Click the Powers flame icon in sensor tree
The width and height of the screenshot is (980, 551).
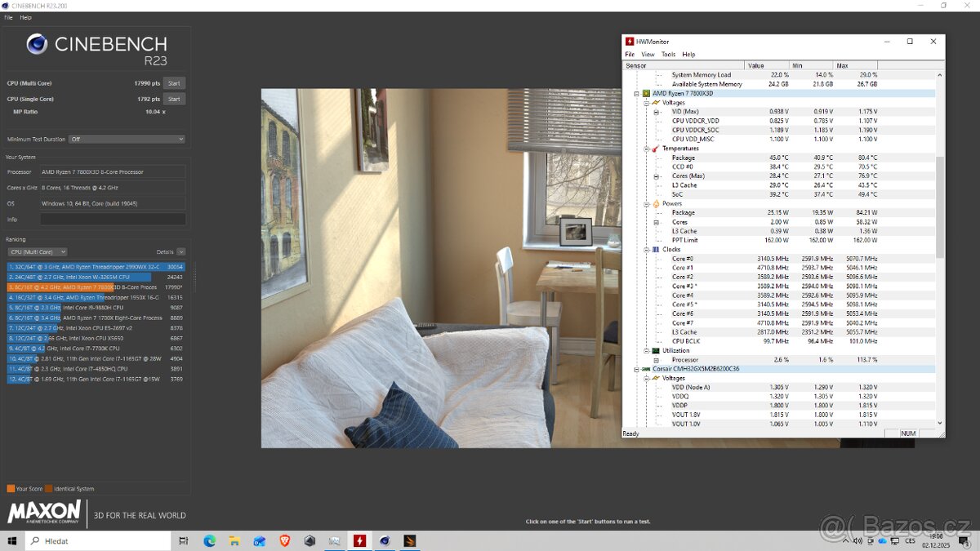tap(656, 203)
